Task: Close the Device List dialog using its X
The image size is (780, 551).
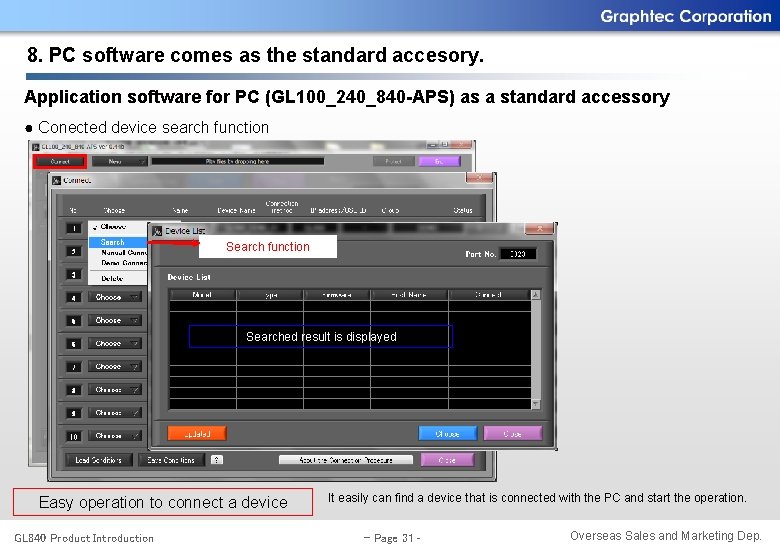Action: click(x=540, y=229)
